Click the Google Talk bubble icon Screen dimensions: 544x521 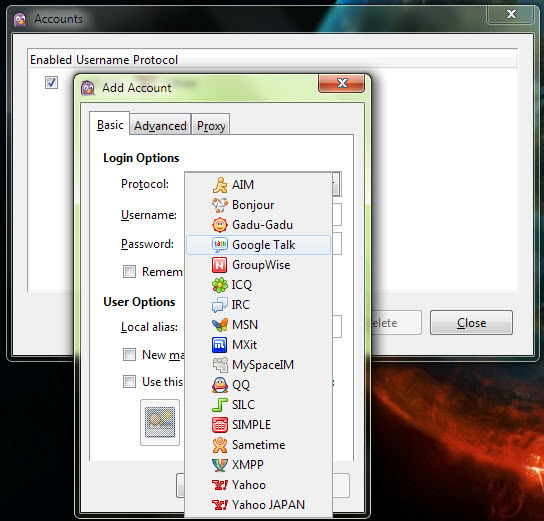click(220, 245)
